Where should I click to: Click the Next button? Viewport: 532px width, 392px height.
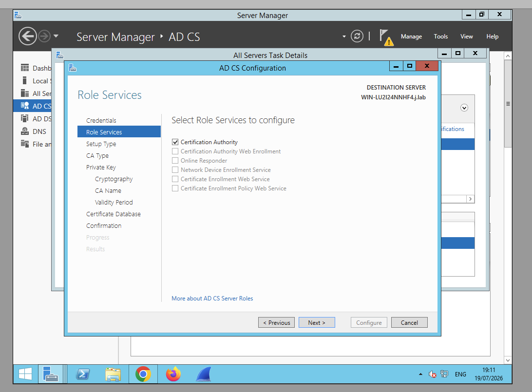tap(317, 322)
